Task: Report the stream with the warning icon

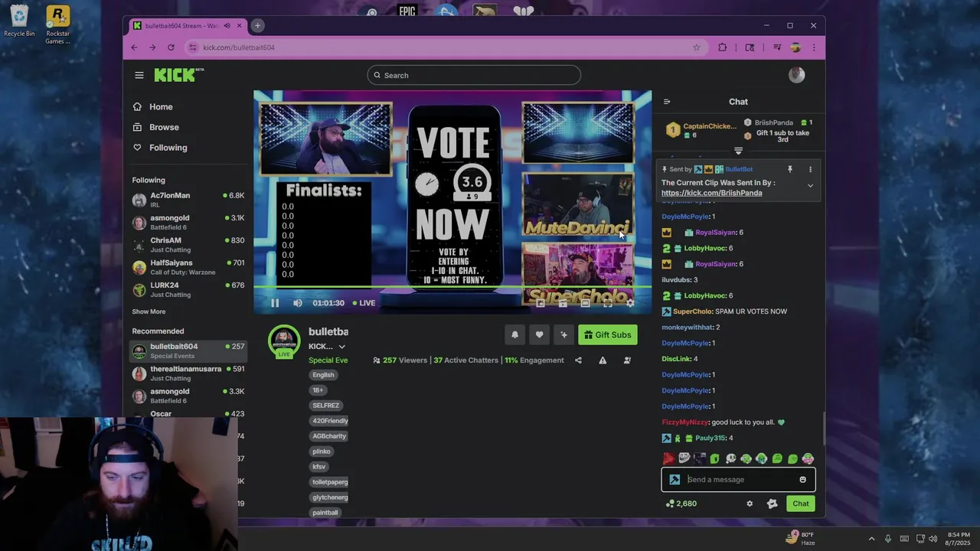Action: (603, 360)
